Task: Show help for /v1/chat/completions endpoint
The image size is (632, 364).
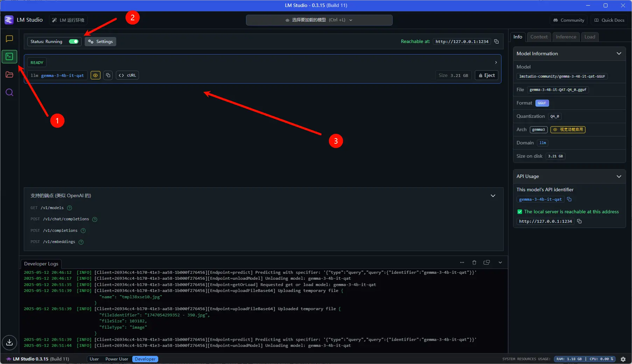Action: pos(95,219)
